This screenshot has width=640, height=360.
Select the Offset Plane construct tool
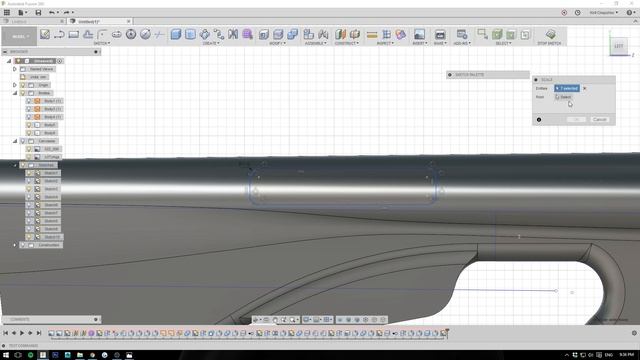click(x=340, y=35)
